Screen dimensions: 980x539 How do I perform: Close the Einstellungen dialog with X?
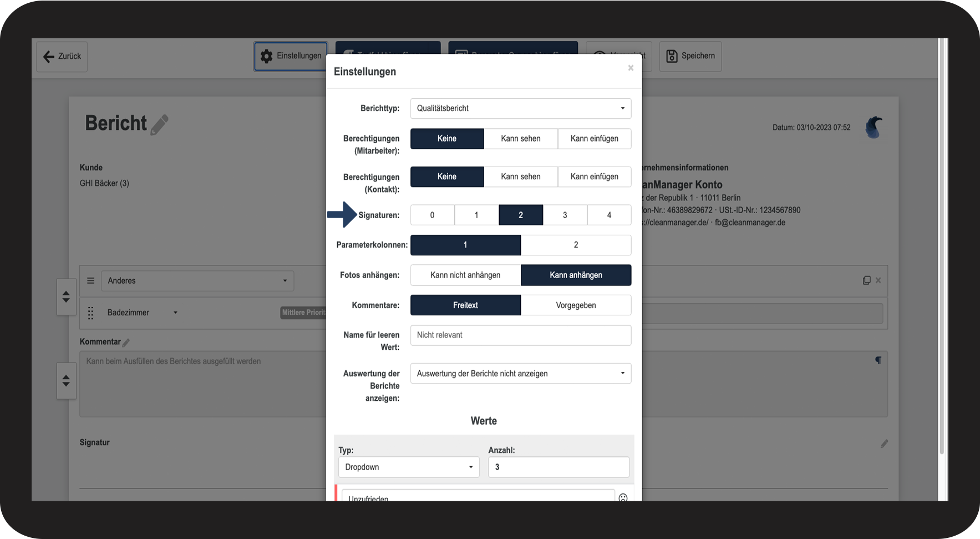pyautogui.click(x=631, y=68)
